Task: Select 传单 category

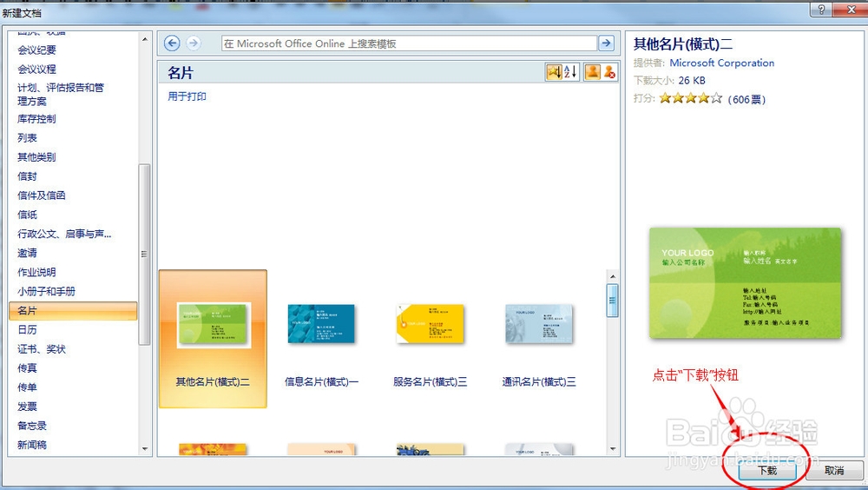Action: (27, 387)
